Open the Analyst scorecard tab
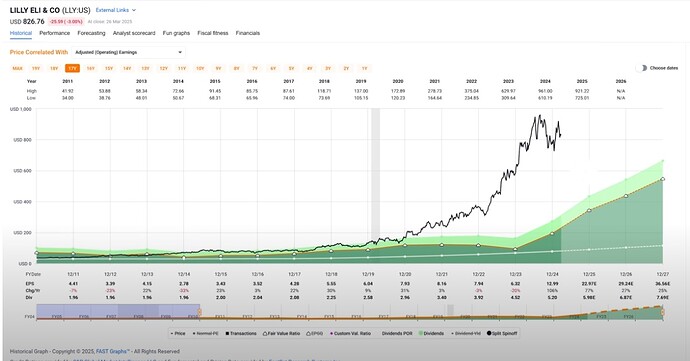Viewport: 690px width, 361px height. pyautogui.click(x=134, y=33)
